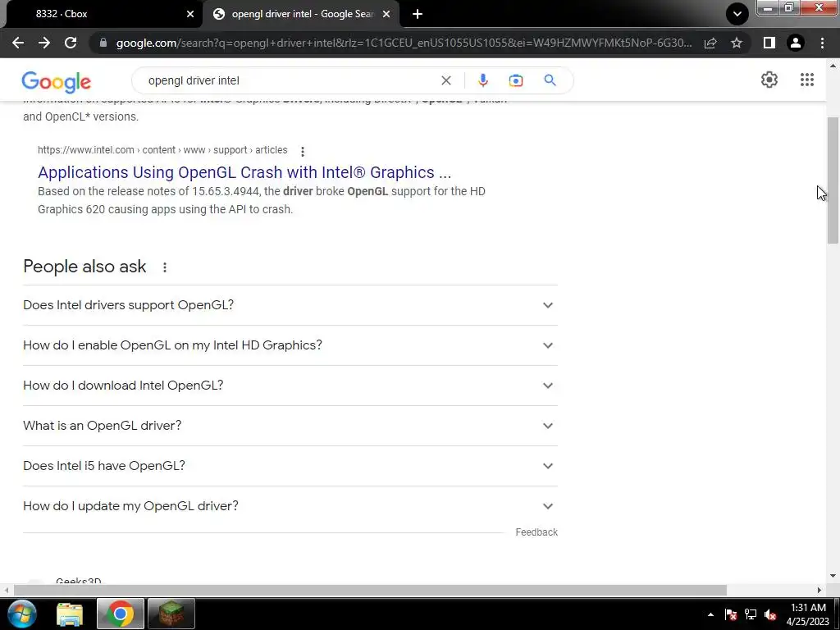The width and height of the screenshot is (840, 630).
Task: Click the horizontal scrollbar thumb
Action: point(370,590)
